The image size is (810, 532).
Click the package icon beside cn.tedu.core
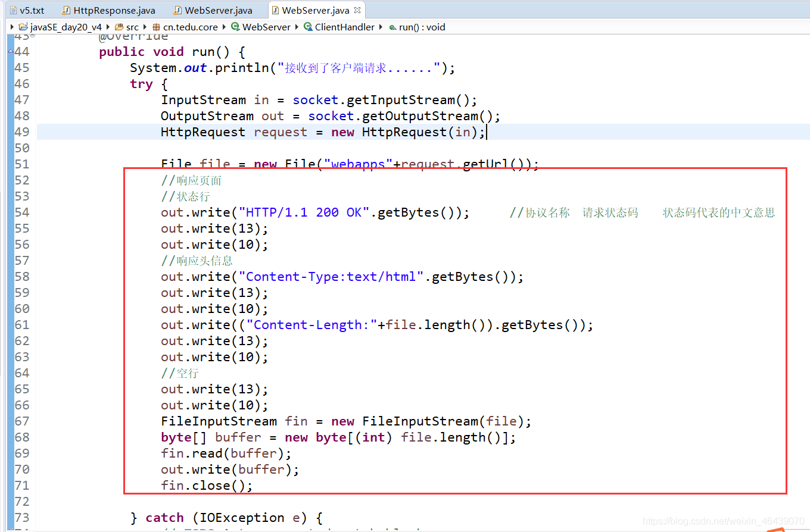point(157,27)
